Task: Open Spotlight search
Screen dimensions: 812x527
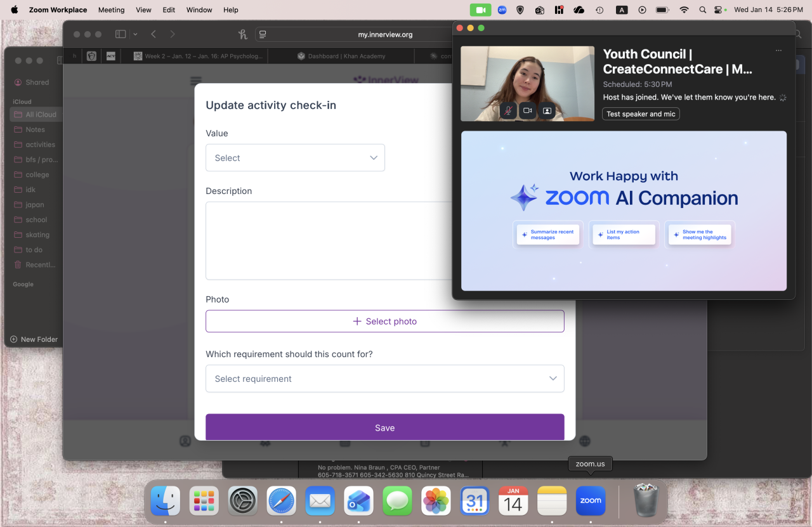Action: coord(702,10)
